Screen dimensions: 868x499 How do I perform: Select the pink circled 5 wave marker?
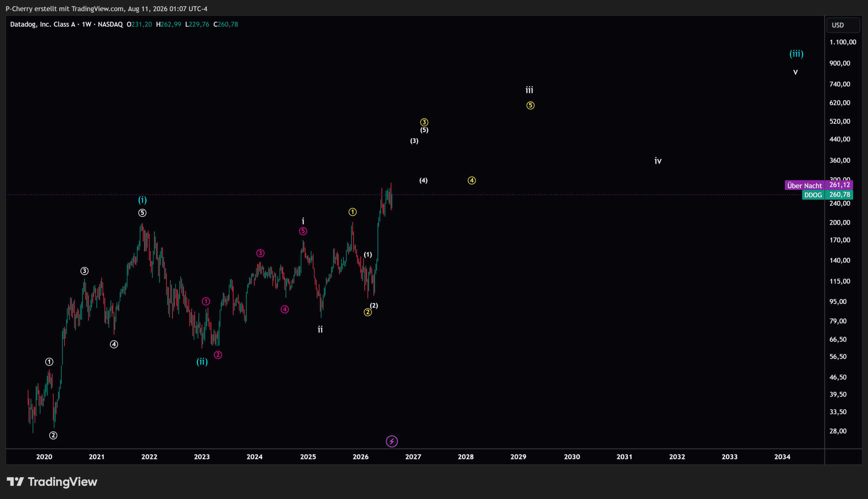coord(303,231)
